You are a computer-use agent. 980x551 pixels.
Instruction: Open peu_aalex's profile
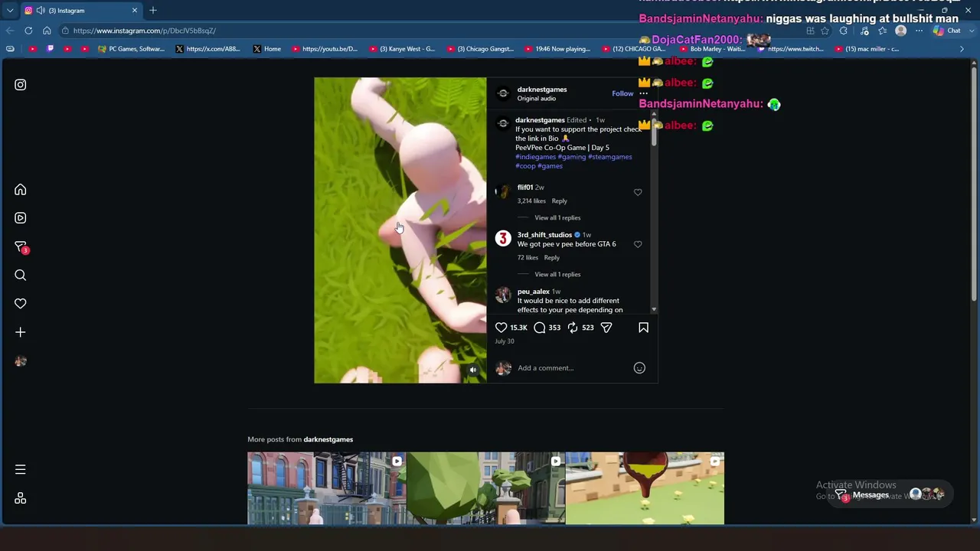tap(534, 292)
